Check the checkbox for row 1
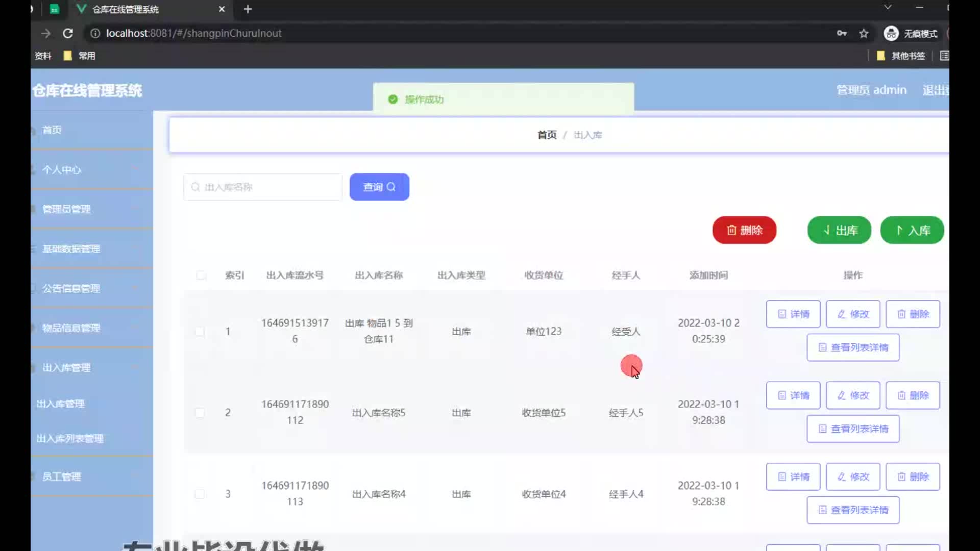The image size is (980, 551). coord(200,332)
